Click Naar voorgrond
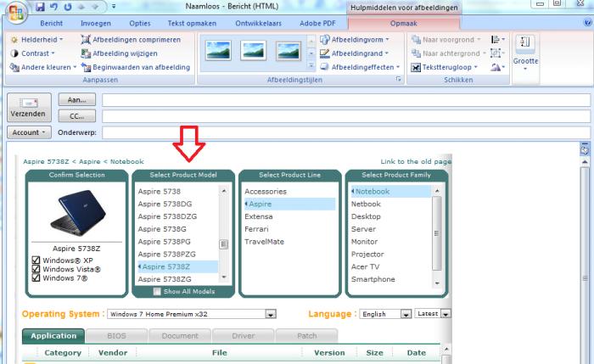 [x=445, y=39]
